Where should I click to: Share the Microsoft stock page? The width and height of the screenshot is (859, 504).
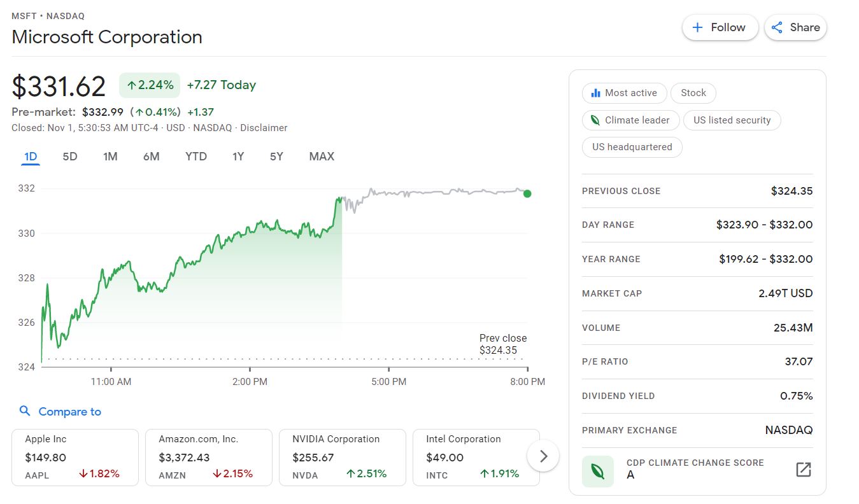(x=795, y=27)
